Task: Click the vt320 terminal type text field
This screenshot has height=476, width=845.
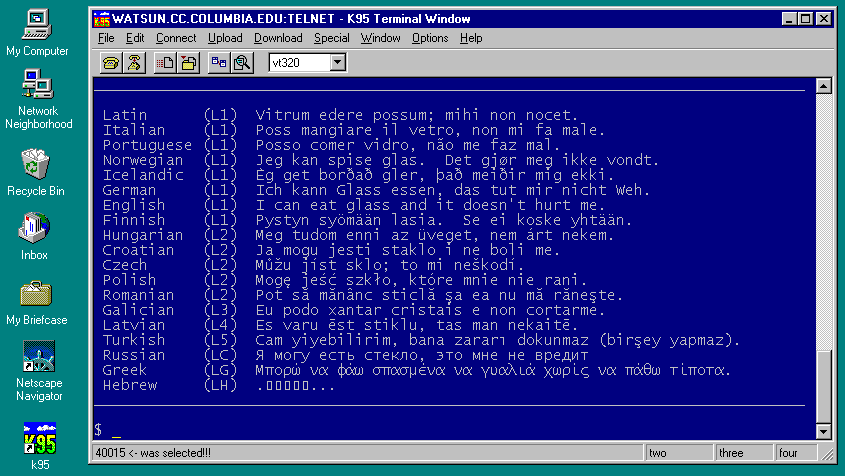Action: (297, 63)
